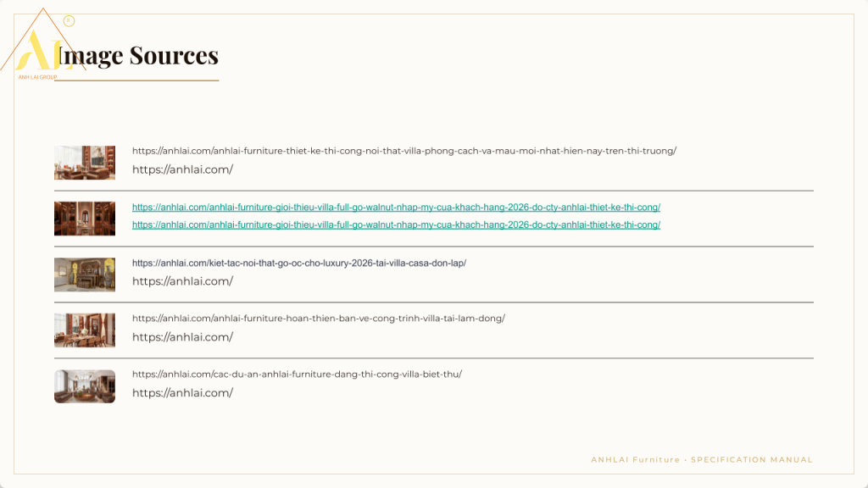The image size is (868, 488).
Task: Click anhlai.com homepage link in last row
Action: (x=182, y=393)
